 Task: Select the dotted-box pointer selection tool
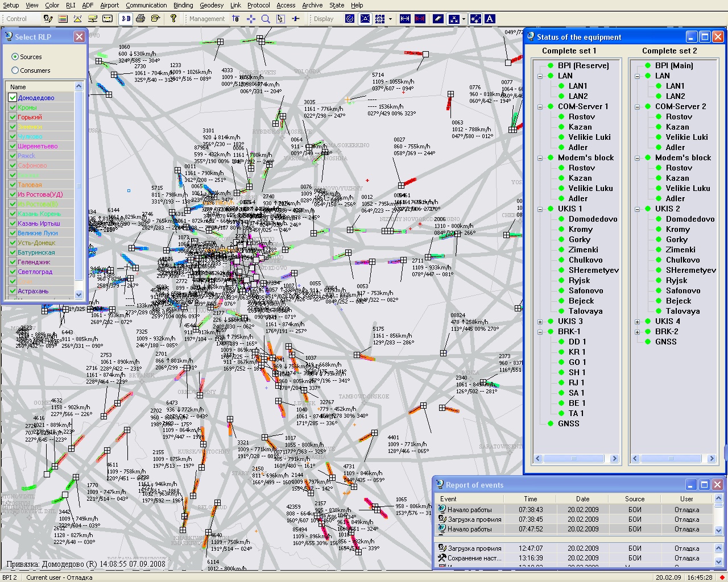[280, 19]
